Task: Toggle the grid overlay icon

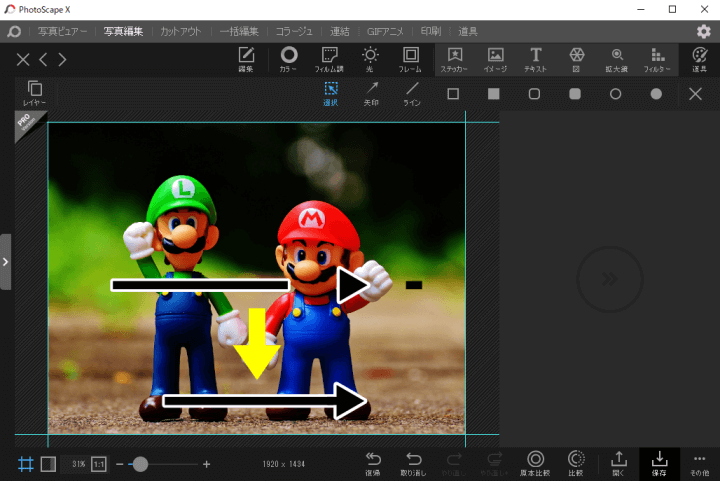Action: tap(26, 464)
